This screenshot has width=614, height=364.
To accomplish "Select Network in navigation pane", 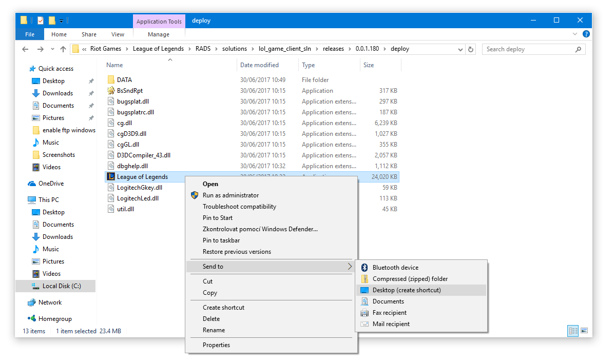I will pyautogui.click(x=50, y=302).
